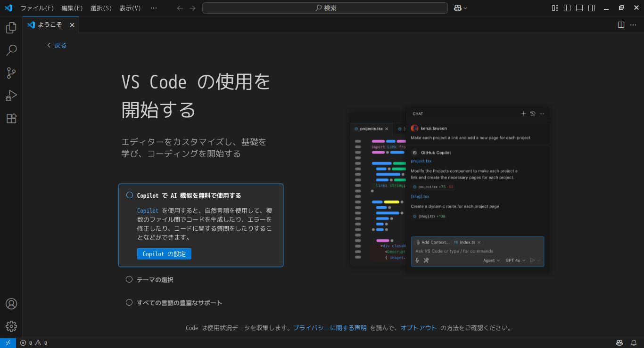The image size is (644, 348).
Task: Open the Source Control view
Action: (11, 73)
